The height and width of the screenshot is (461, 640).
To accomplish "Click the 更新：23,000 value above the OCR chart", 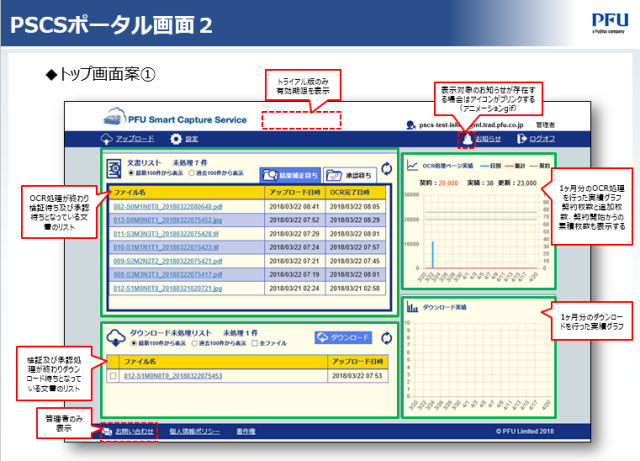I will pos(517,183).
